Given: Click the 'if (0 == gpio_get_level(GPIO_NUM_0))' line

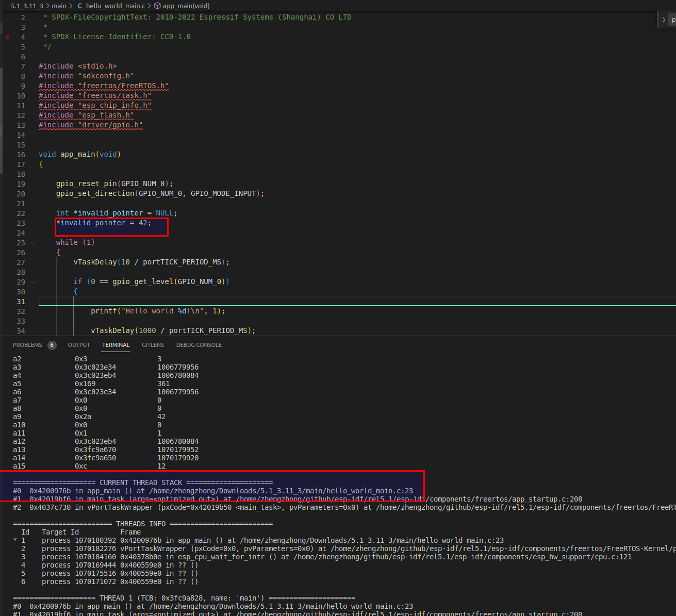Looking at the screenshot, I should (152, 281).
